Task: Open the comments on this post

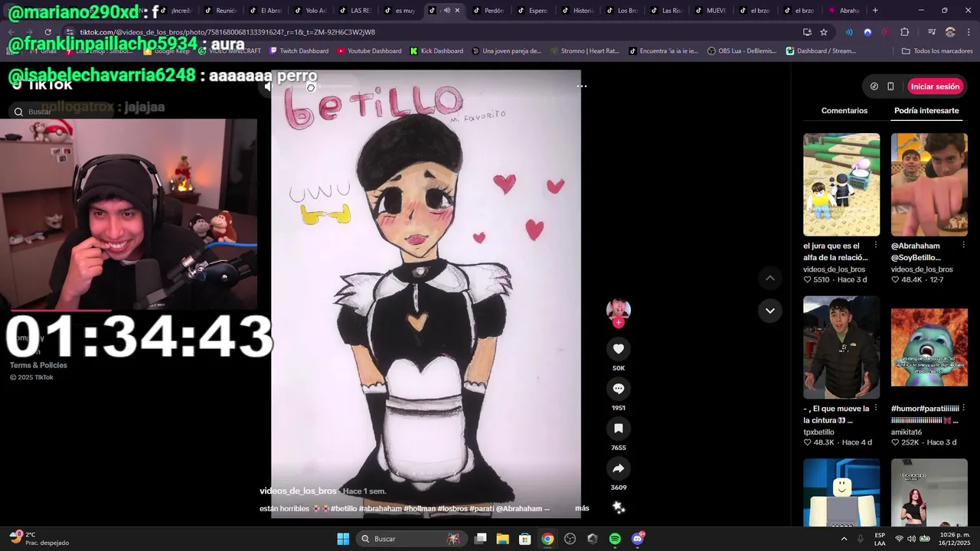Action: (x=619, y=389)
